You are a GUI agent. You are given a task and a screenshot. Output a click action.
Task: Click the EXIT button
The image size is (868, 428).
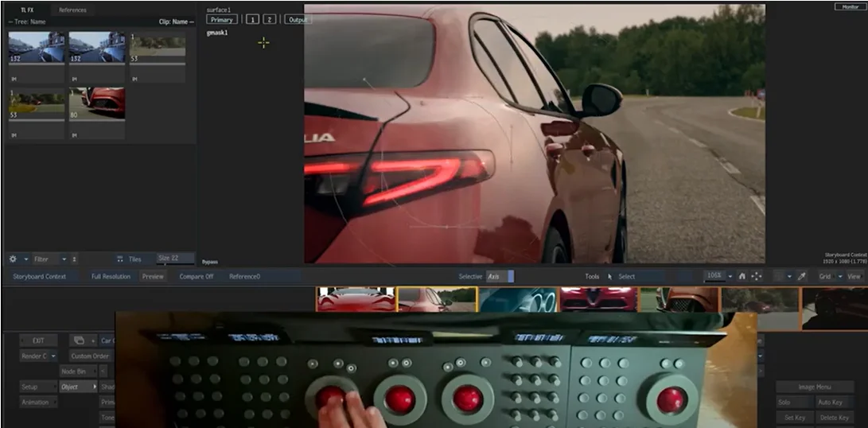38,340
